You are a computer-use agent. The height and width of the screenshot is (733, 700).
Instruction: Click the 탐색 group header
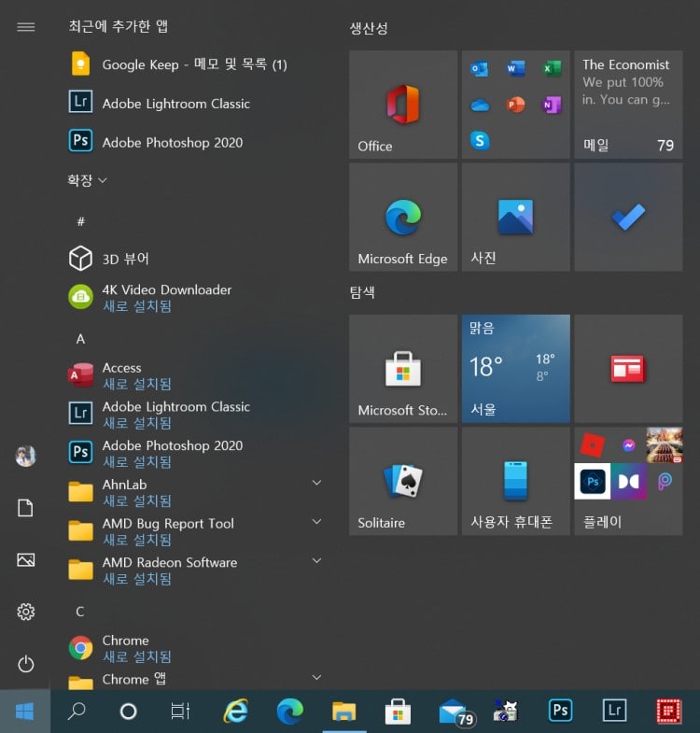coord(362,292)
